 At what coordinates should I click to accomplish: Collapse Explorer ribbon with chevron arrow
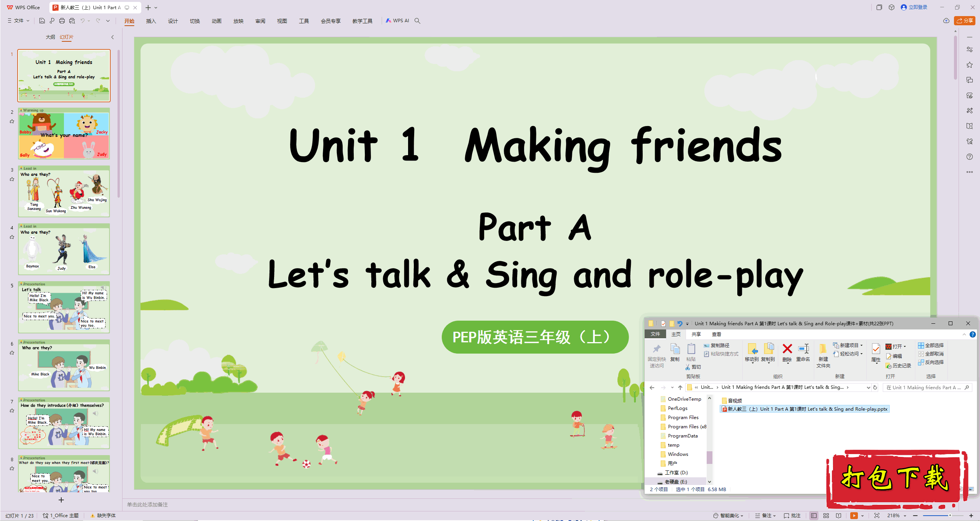pos(964,334)
